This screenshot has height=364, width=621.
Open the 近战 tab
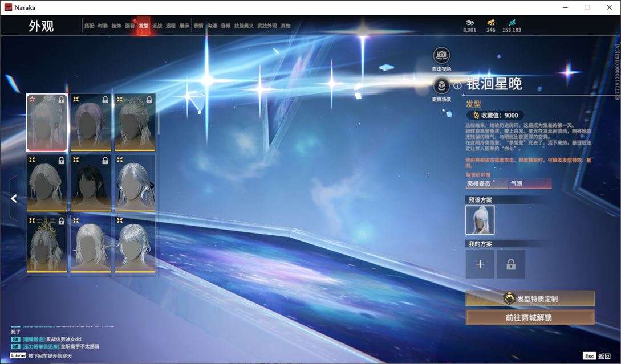point(157,26)
